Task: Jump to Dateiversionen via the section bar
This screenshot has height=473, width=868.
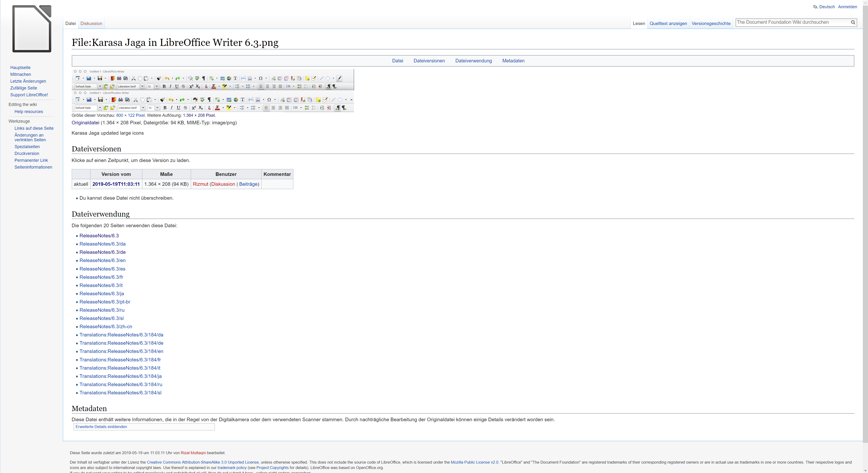Action: point(429,61)
